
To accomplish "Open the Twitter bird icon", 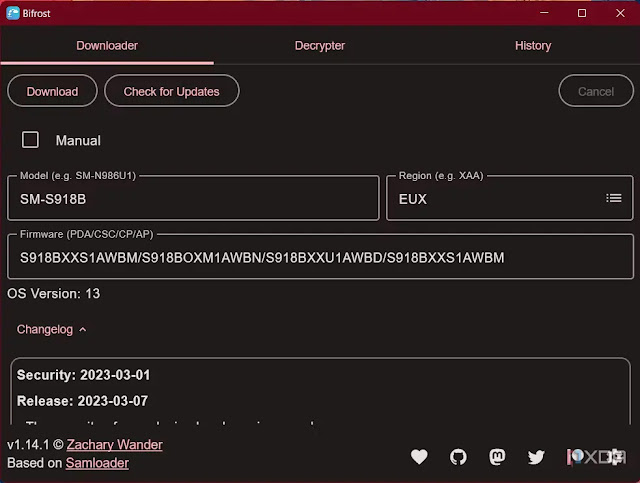I will click(536, 457).
